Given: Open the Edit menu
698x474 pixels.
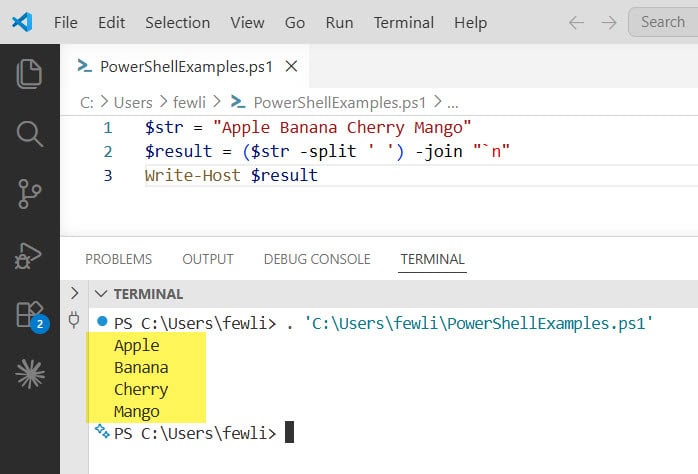Looking at the screenshot, I should 111,23.
